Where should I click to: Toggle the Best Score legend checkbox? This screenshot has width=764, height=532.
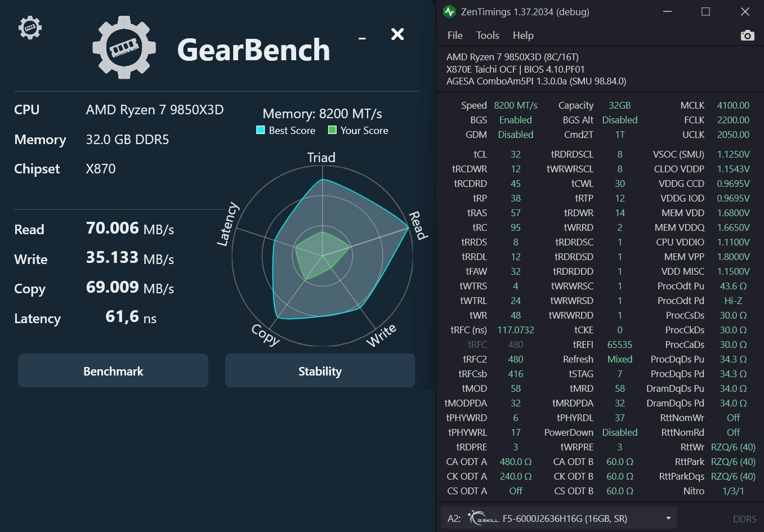[x=259, y=130]
